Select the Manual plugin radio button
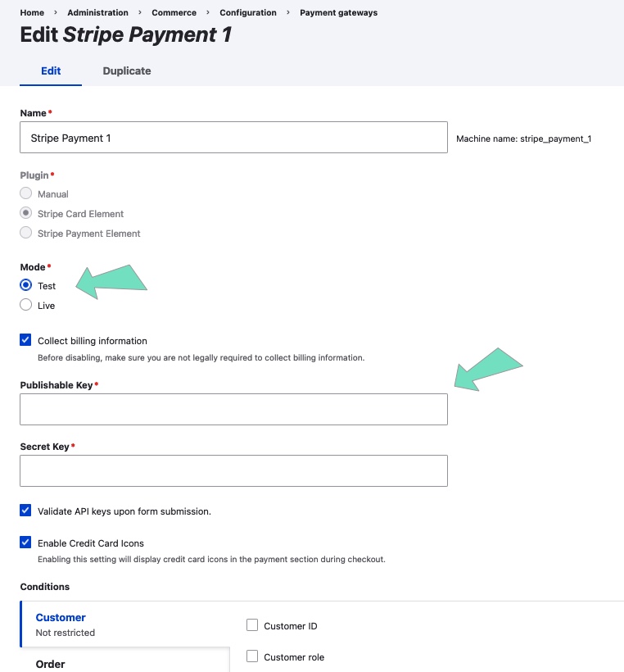 (25, 193)
